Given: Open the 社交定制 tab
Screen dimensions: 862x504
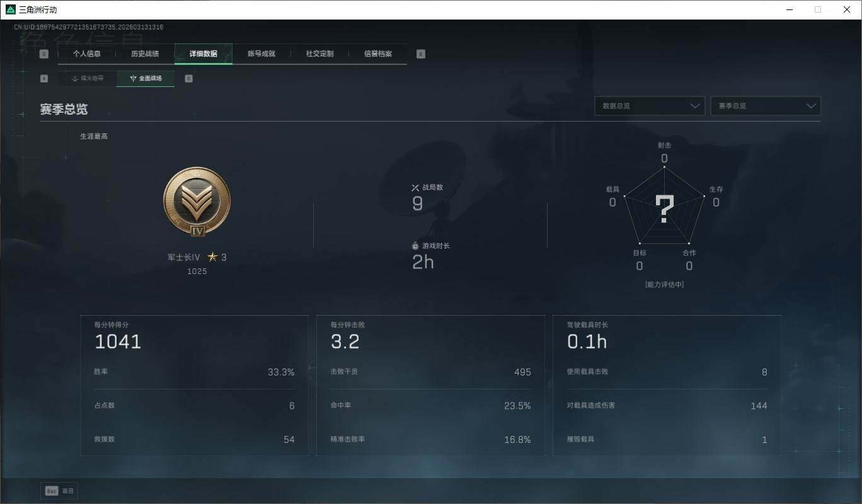Looking at the screenshot, I should pyautogui.click(x=320, y=54).
